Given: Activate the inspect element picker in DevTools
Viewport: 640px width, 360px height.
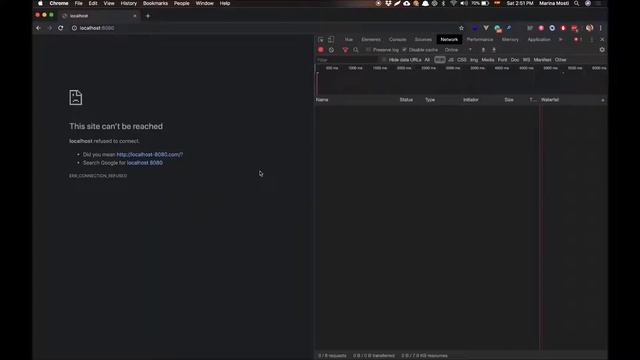Looking at the screenshot, I should [x=321, y=40].
